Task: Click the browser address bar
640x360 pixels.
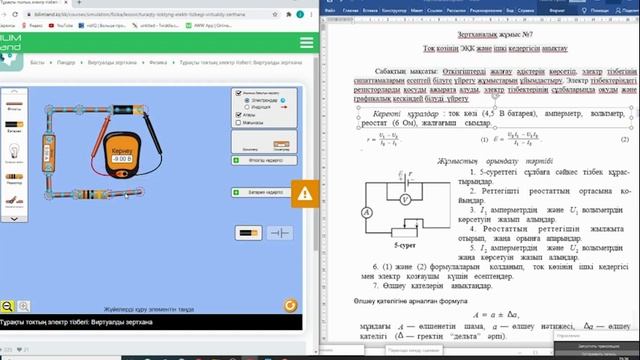Action: (x=147, y=14)
